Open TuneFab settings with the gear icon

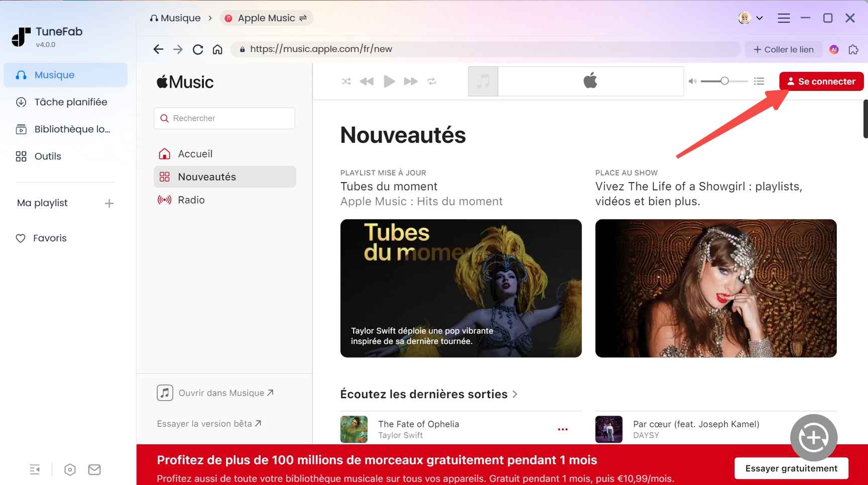70,469
